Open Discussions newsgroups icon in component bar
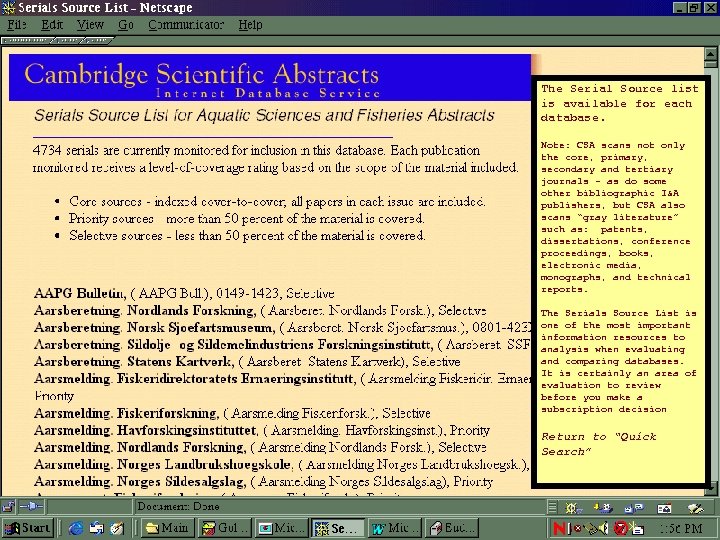The image size is (720, 540). pyautogui.click(x=634, y=507)
